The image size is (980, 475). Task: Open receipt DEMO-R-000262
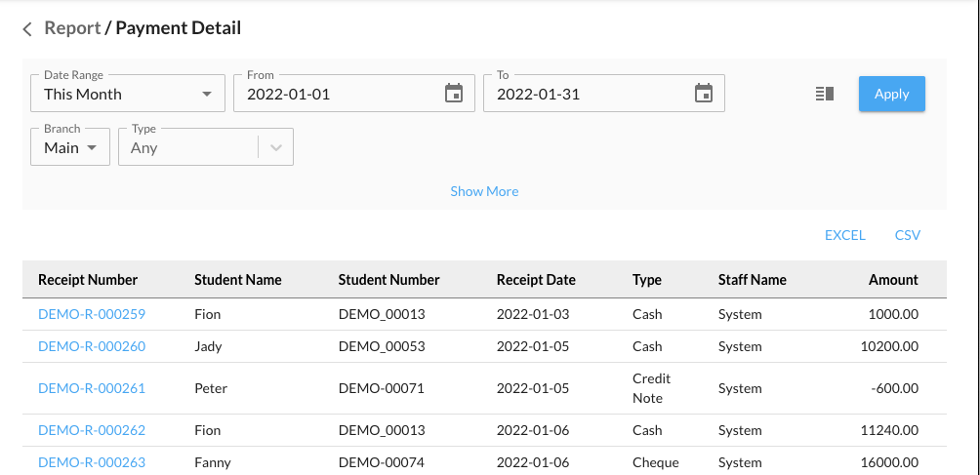92,430
